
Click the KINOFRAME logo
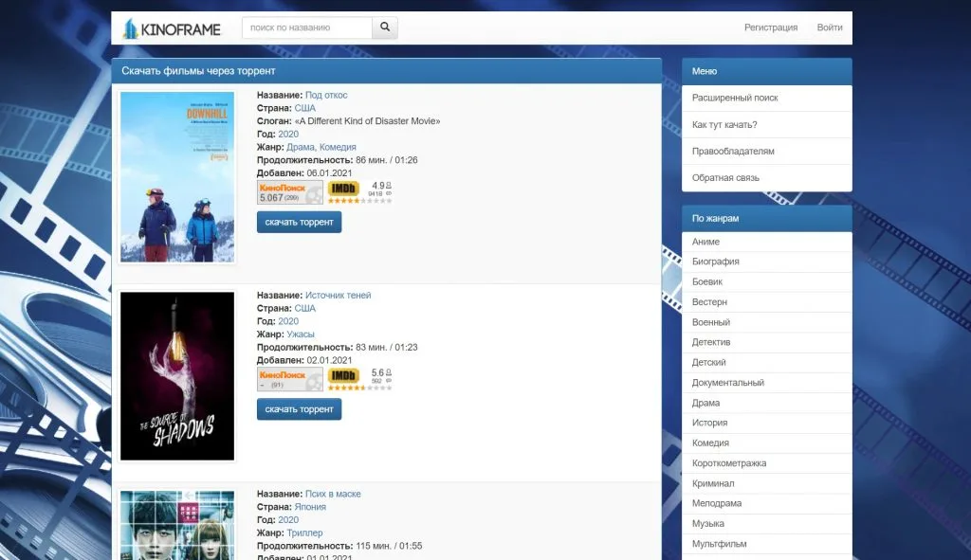point(172,28)
